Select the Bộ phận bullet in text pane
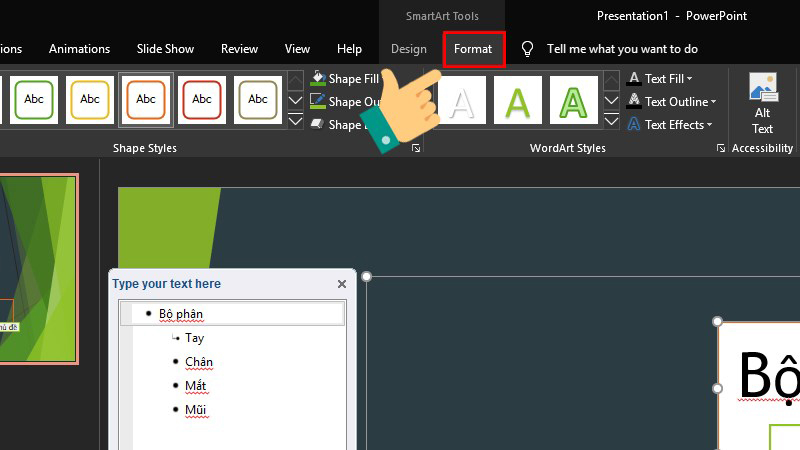This screenshot has width=800, height=450. [181, 314]
